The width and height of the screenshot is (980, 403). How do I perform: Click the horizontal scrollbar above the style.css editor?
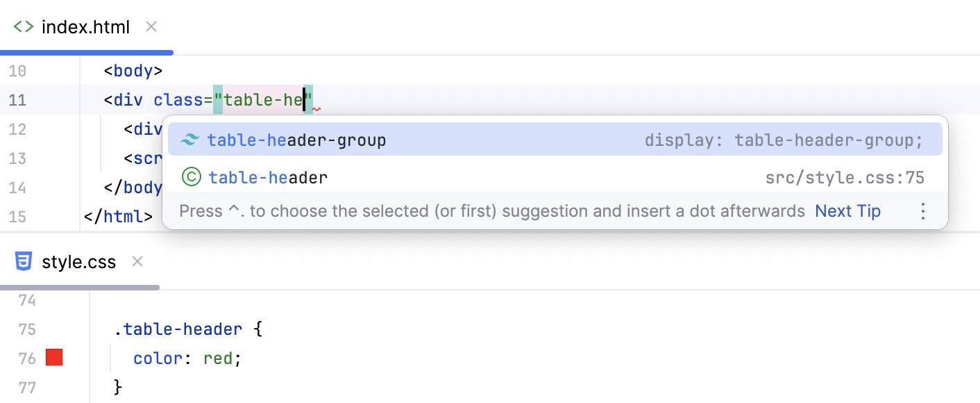tap(78, 286)
